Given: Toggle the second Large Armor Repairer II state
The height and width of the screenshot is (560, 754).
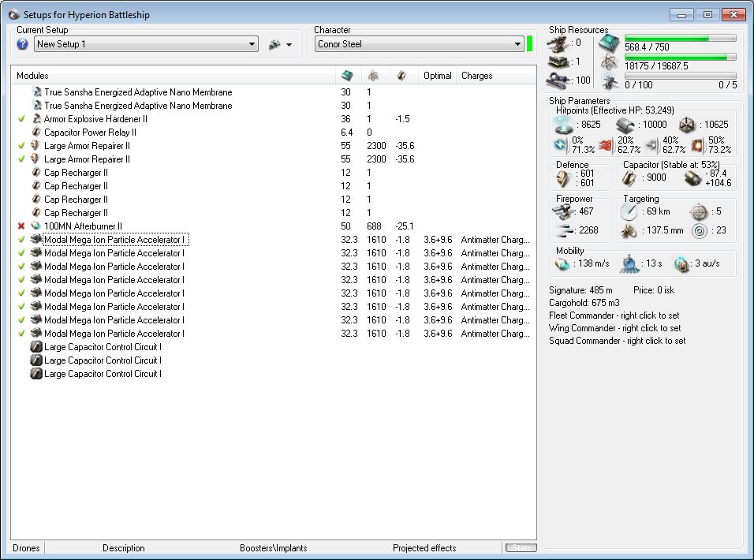Looking at the screenshot, I should click(21, 159).
